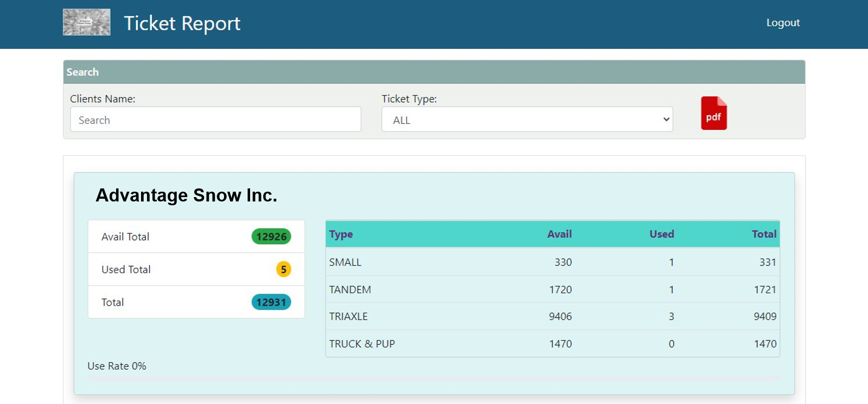Image resolution: width=868 pixels, height=404 pixels.
Task: Click the Used column header
Action: coord(662,234)
